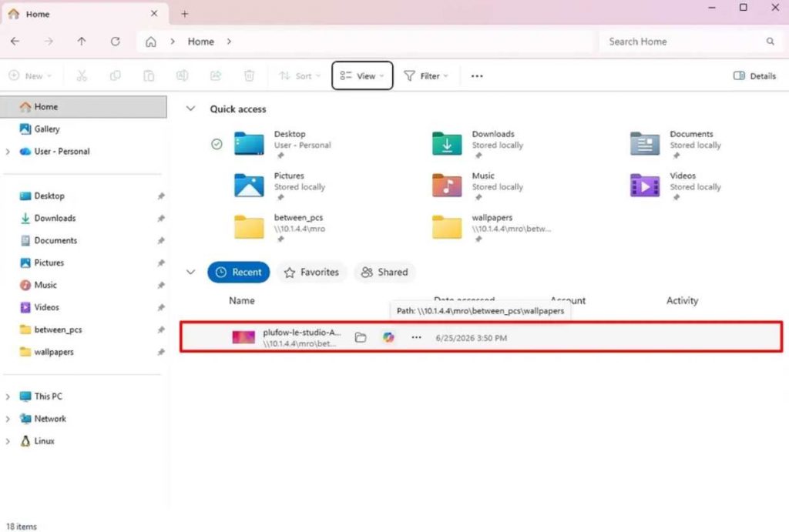The height and width of the screenshot is (532, 789).
Task: Collapse the Quick access section
Action: point(191,109)
